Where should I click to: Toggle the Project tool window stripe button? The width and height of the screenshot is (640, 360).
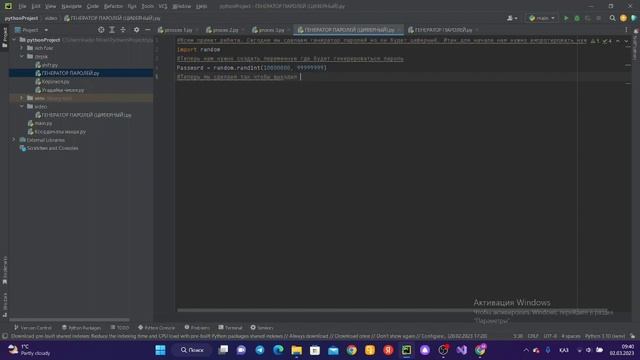(x=4, y=37)
